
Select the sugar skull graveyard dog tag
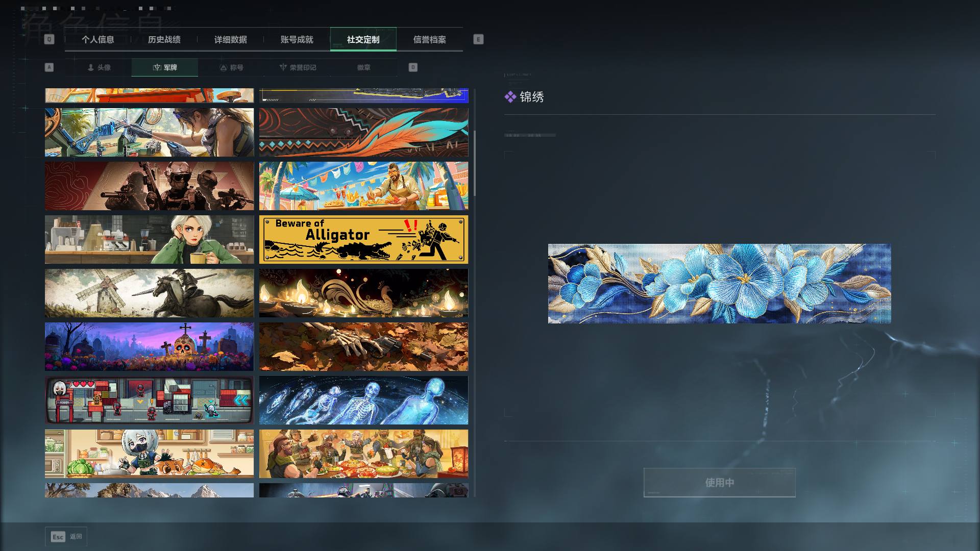(x=149, y=346)
